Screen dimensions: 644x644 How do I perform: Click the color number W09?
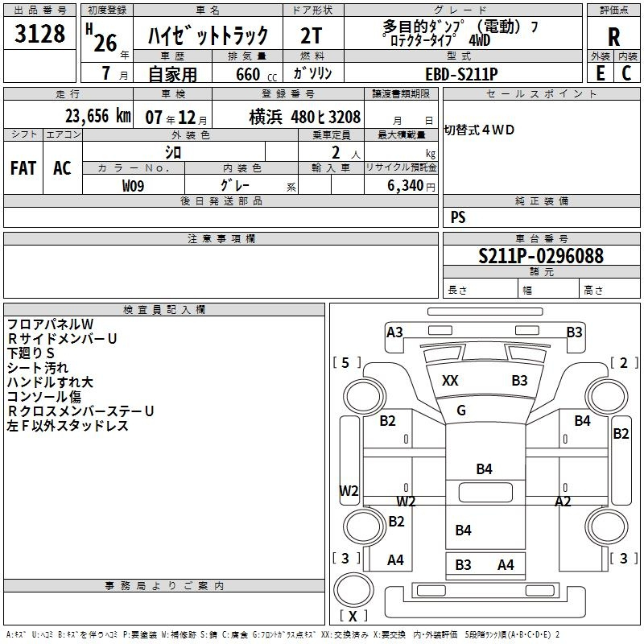(133, 186)
